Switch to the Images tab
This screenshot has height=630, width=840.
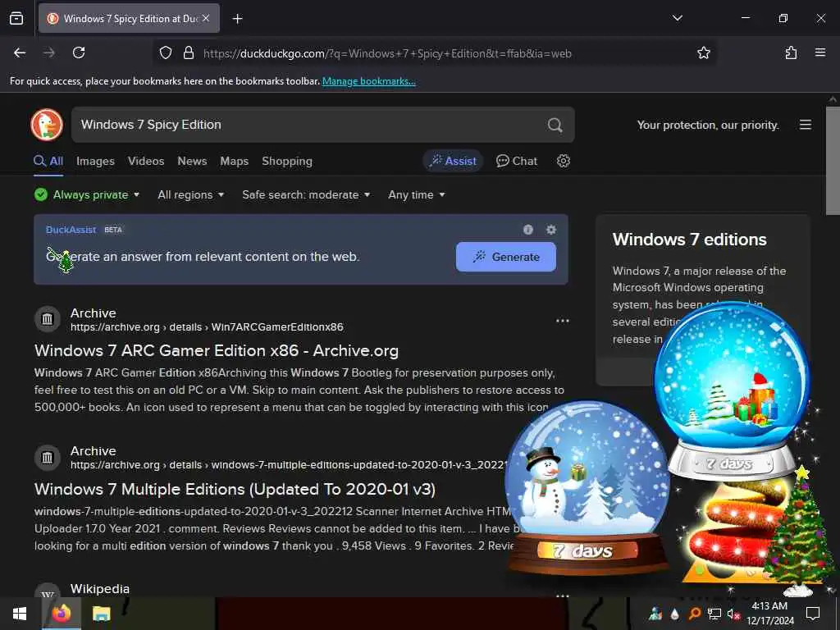click(95, 162)
